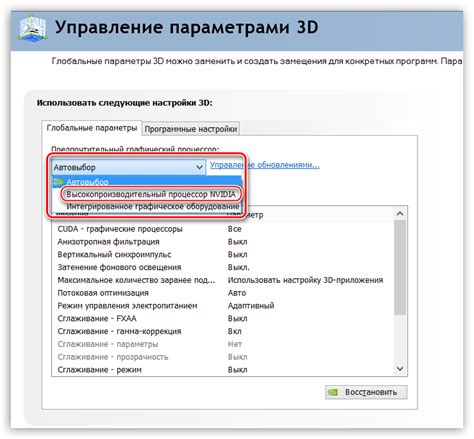Click the Режим управления электропитанием row
Image resolution: width=474 pixels, height=439 pixels.
(x=223, y=306)
